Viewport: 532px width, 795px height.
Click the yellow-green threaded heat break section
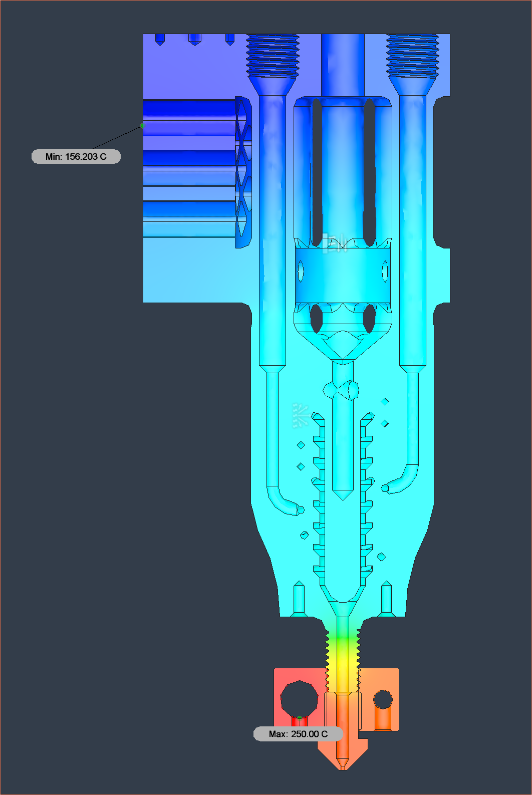(x=343, y=646)
